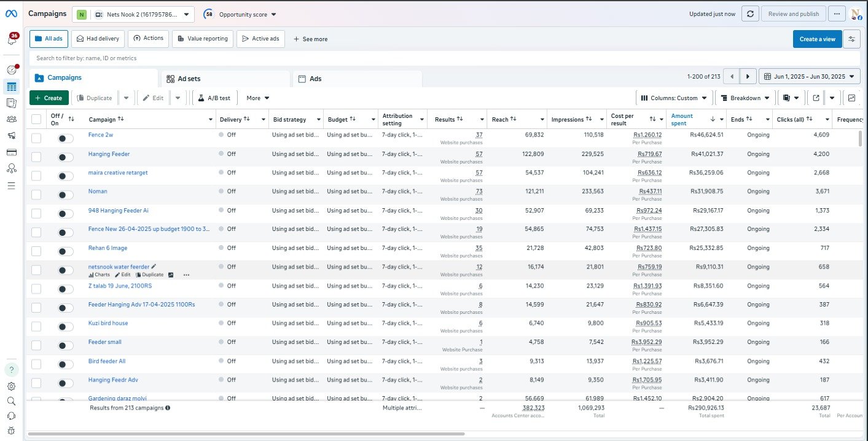Viewport: 868px width, 441px height.
Task: Open the A/B test flask button
Action: click(214, 98)
